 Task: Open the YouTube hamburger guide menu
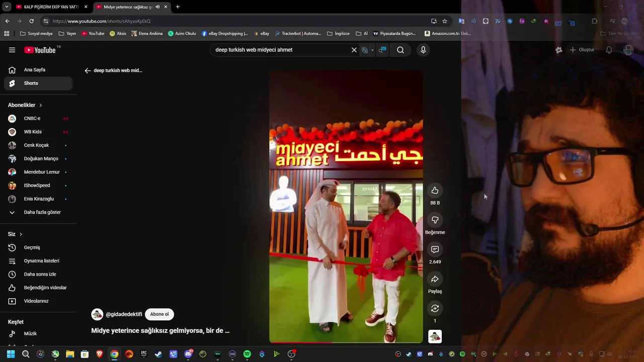[x=12, y=50]
